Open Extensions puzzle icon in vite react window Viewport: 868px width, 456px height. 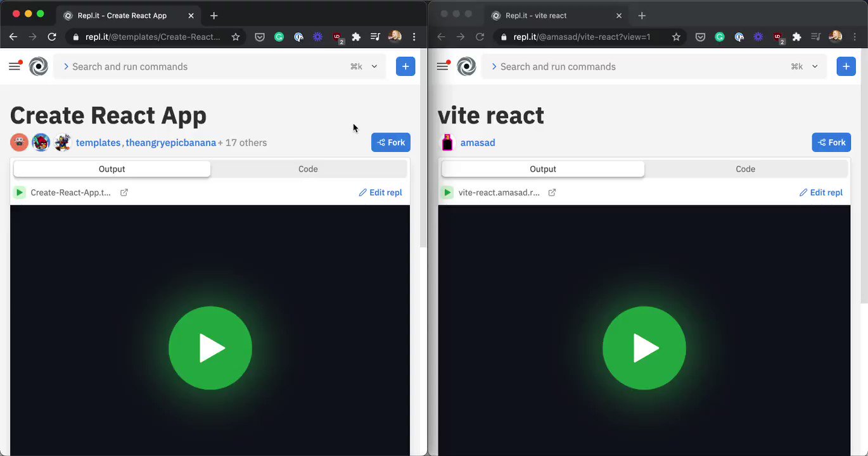[x=797, y=37]
